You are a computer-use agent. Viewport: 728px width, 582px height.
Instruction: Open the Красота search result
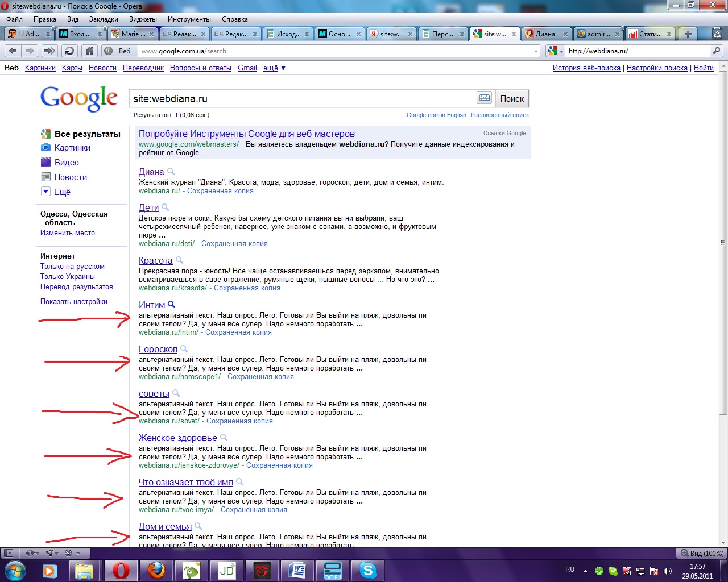click(x=156, y=260)
